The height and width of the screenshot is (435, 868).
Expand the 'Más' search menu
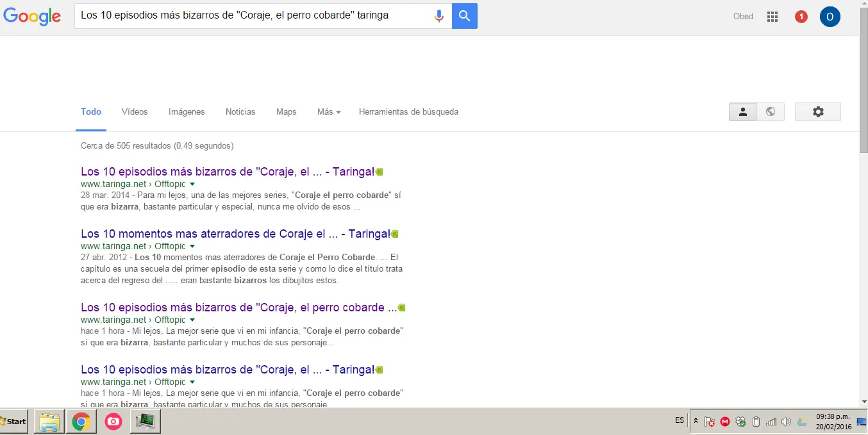tap(329, 111)
